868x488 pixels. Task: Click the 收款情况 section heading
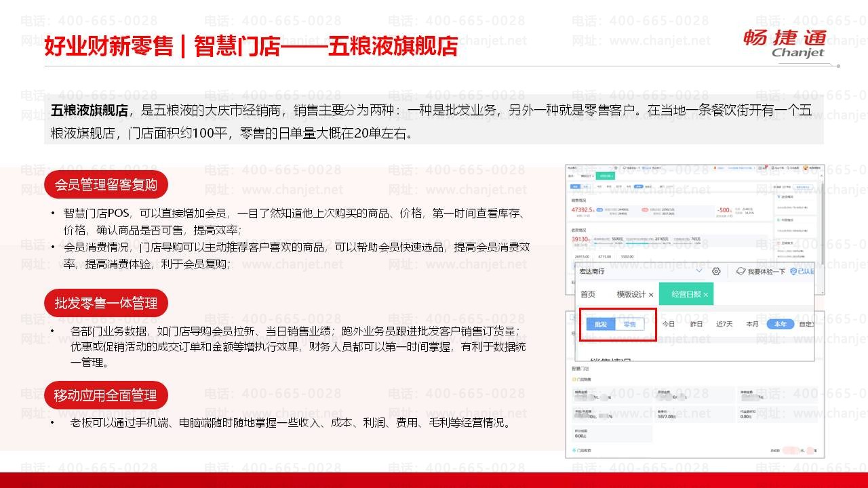click(x=578, y=230)
